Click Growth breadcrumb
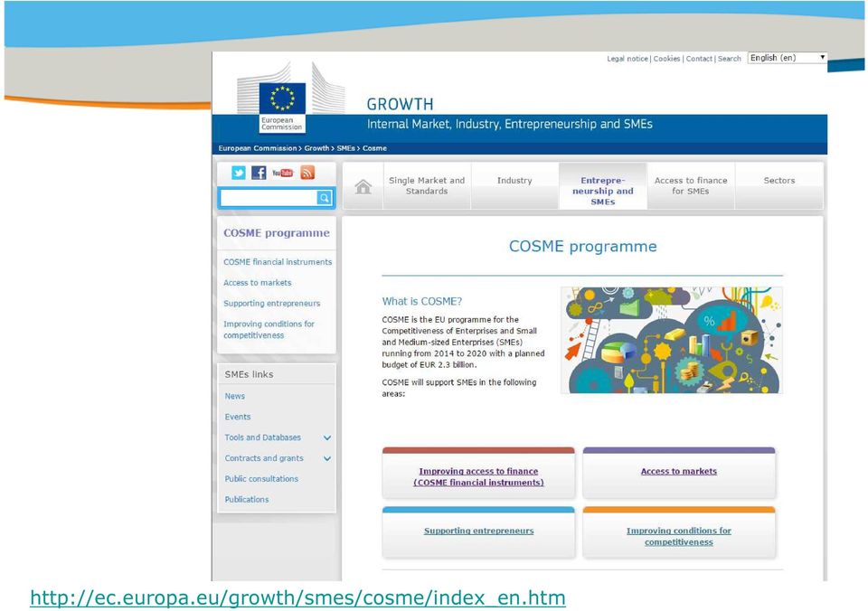 point(316,148)
